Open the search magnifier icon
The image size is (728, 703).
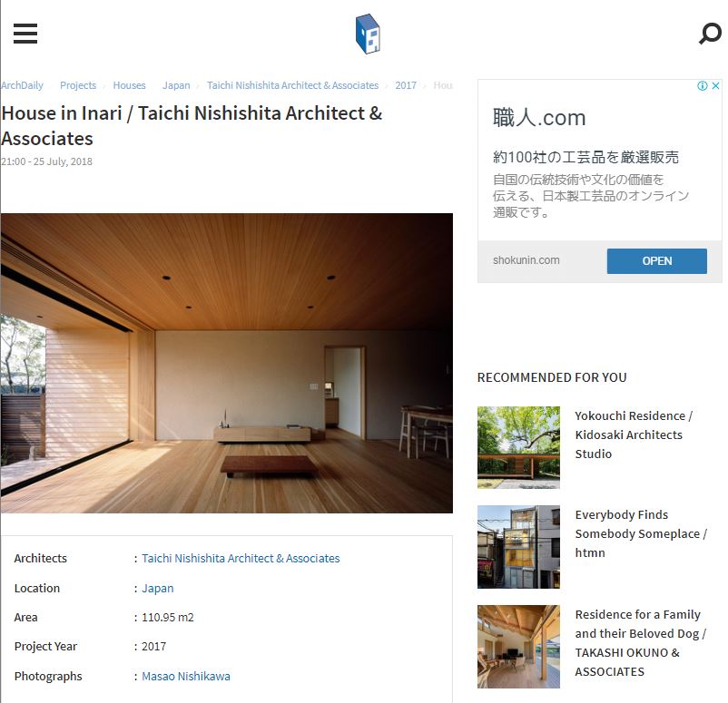point(710,34)
